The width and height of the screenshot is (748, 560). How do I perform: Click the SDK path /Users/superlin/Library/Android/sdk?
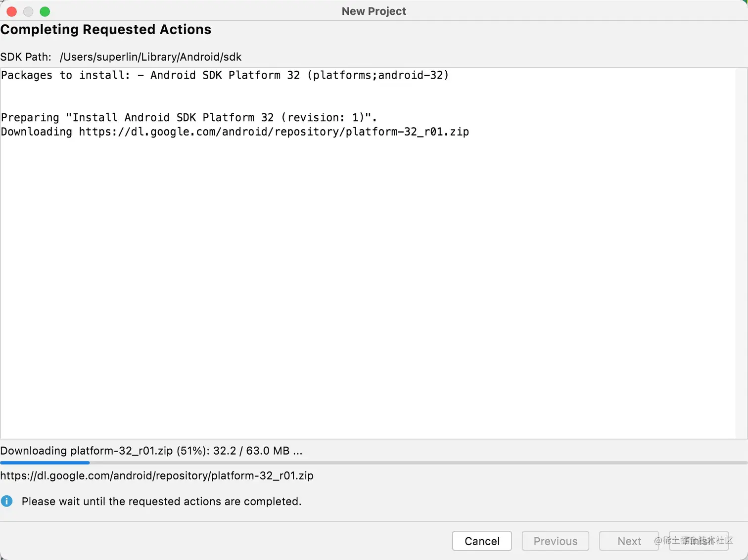150,57
